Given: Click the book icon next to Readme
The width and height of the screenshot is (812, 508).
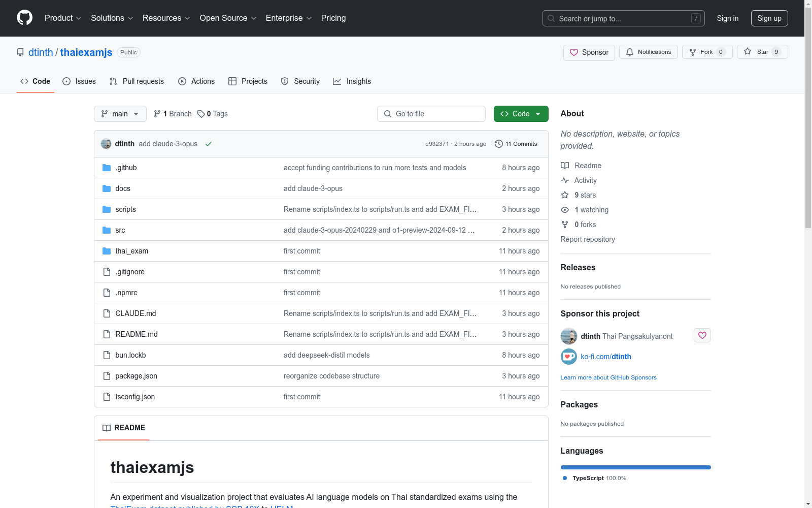Looking at the screenshot, I should (x=565, y=166).
